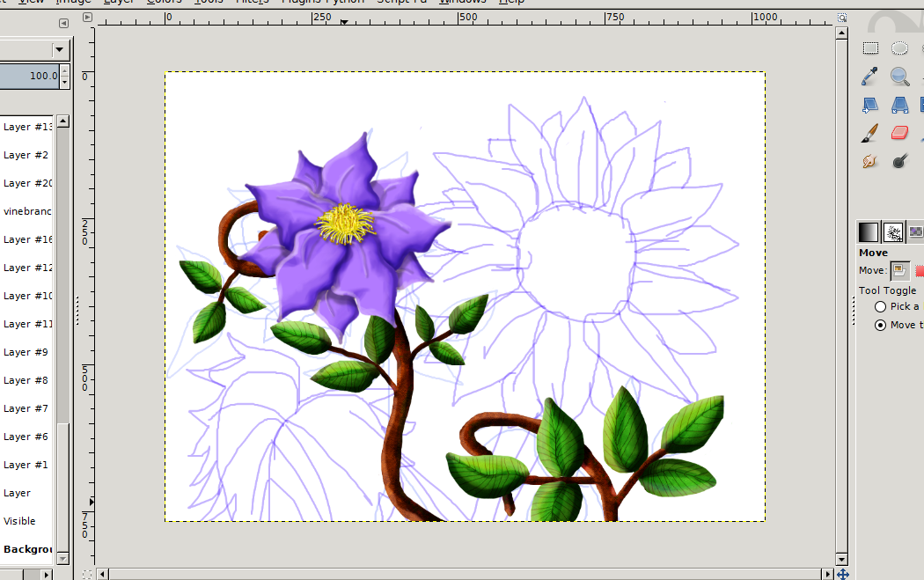
Task: Select layer 'Layer #2' in the list
Action: (26, 155)
